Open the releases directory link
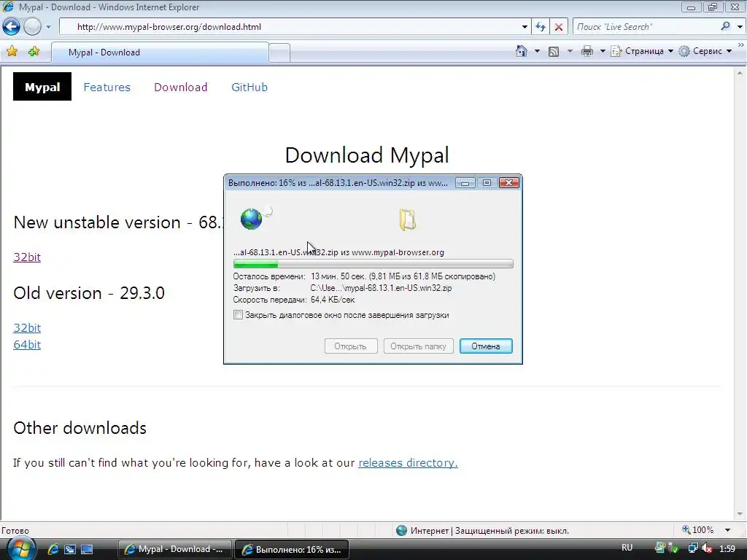The image size is (747, 560). [x=408, y=463]
